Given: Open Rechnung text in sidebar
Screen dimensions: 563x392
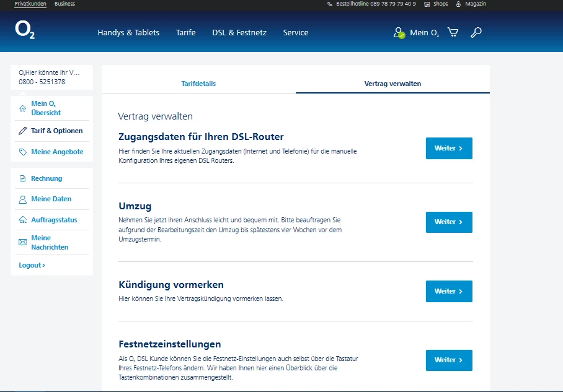Looking at the screenshot, I should pos(47,178).
